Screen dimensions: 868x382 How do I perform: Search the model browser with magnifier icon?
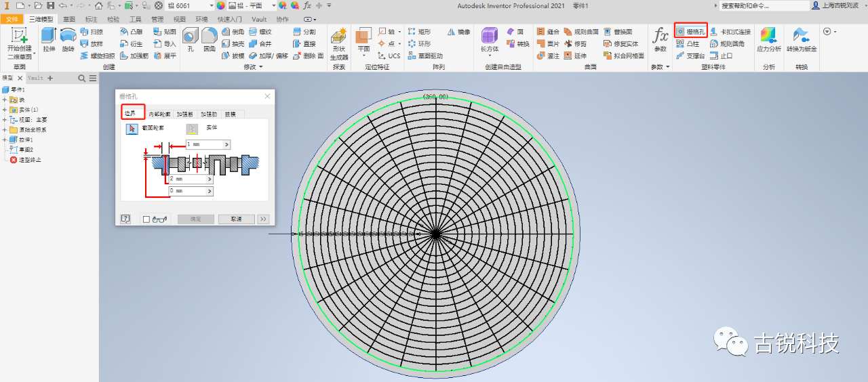(82, 78)
